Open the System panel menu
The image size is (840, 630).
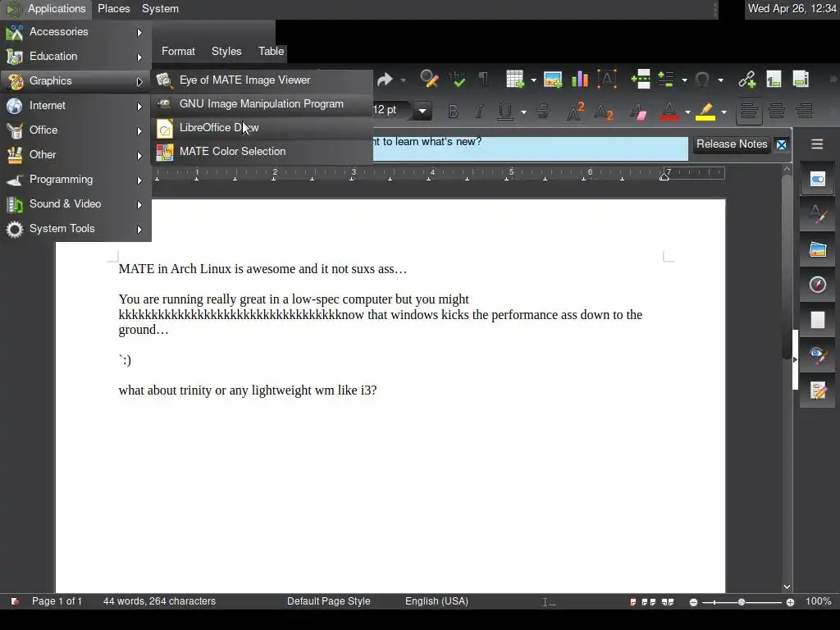160,8
